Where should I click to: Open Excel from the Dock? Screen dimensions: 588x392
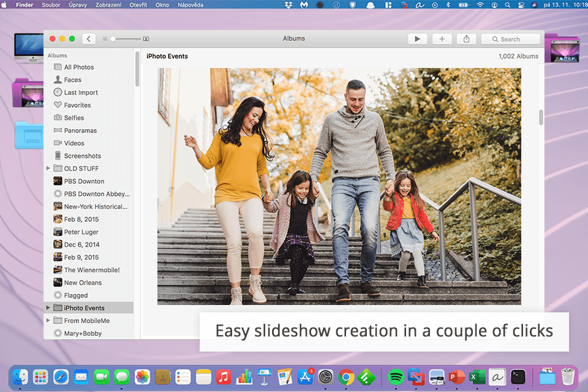[477, 377]
